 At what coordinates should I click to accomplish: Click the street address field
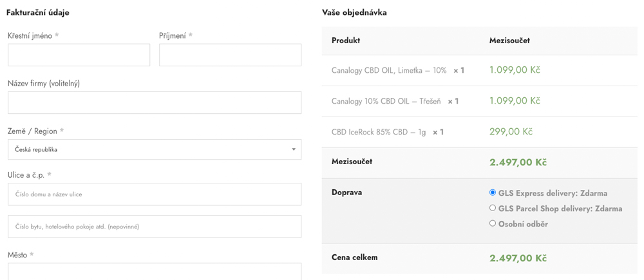[155, 194]
